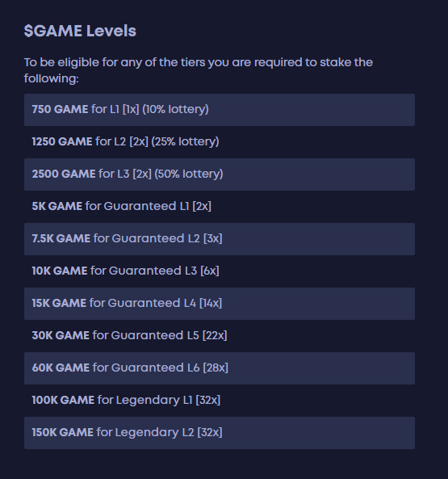Click the 150K GAME Legendary L2 row
Viewport: 448px width, 479px height.
coord(220,433)
